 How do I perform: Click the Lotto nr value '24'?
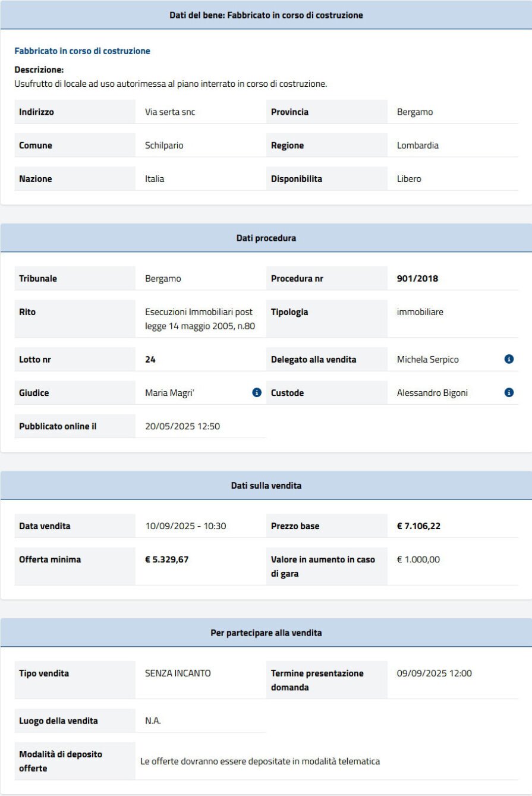(150, 359)
